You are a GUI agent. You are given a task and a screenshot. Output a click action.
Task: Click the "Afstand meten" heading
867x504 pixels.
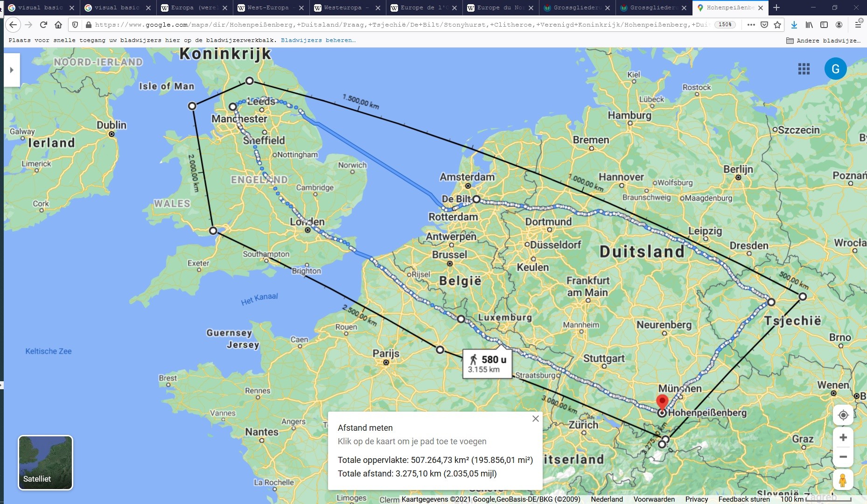(x=365, y=428)
